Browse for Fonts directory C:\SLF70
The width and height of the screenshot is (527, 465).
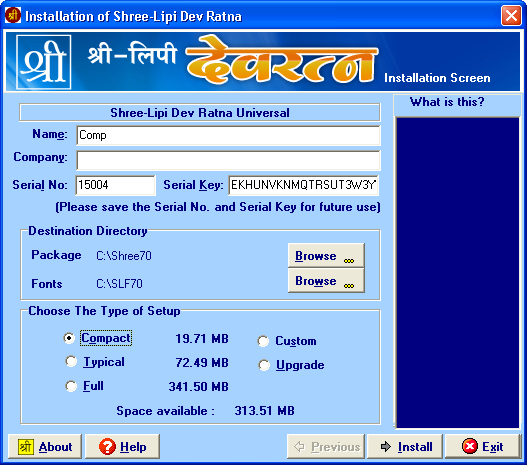pyautogui.click(x=326, y=281)
